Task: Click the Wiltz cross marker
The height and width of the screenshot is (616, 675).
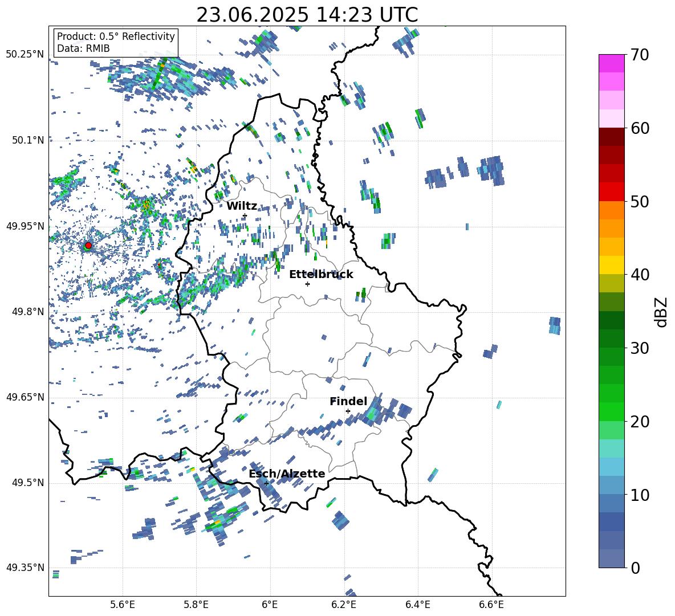Action: point(245,215)
